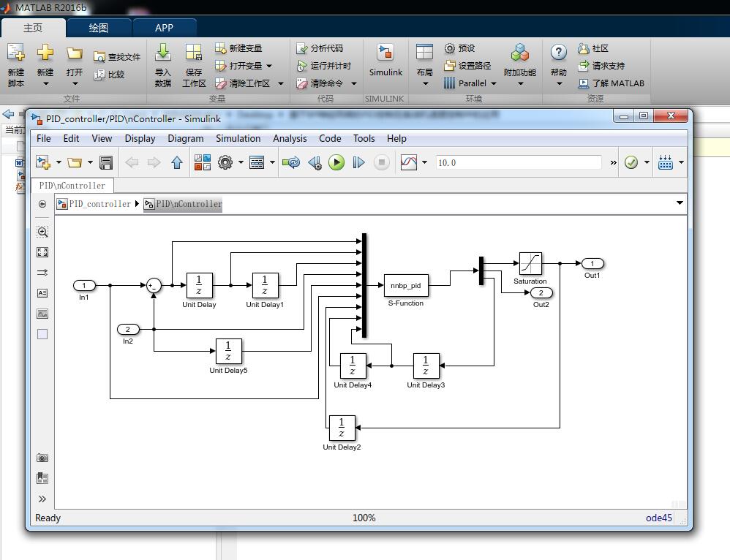
Task: Click the Zoom tool in Simulink palette
Action: 42,232
